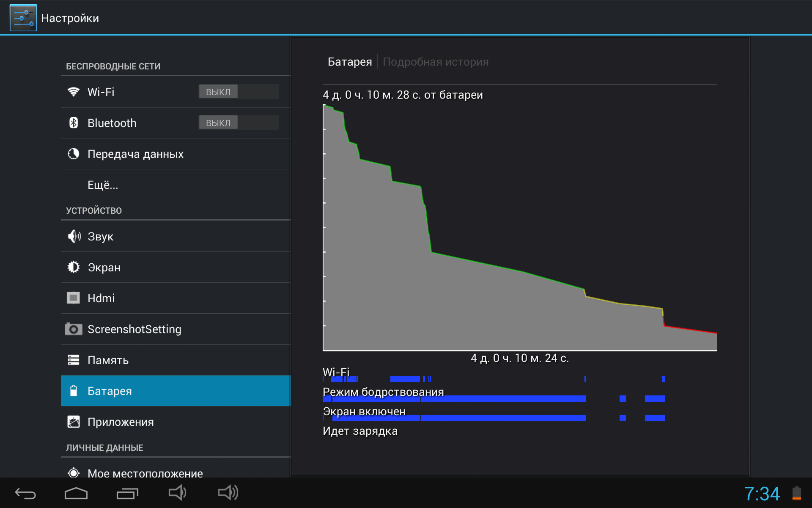Open the Звук sound settings
Screen dimensions: 812x508
[101, 237]
